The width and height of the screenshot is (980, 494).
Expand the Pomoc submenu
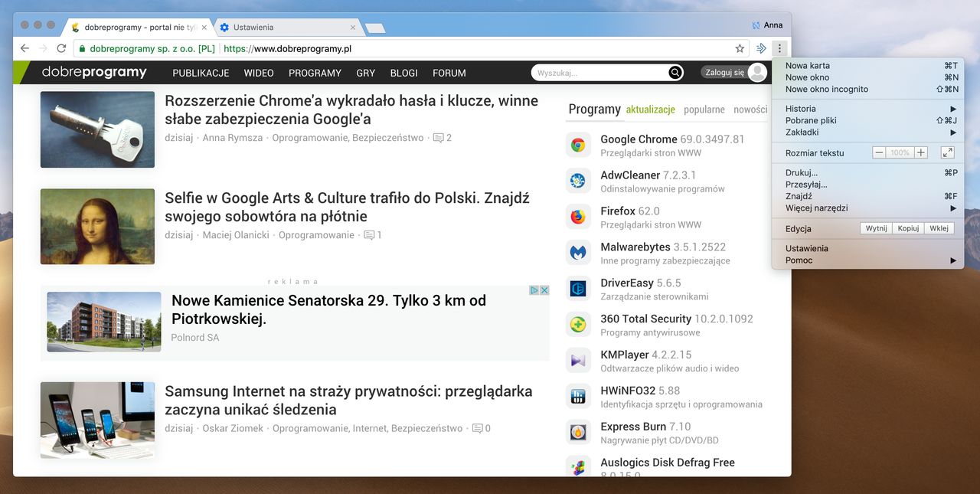pyautogui.click(x=798, y=260)
